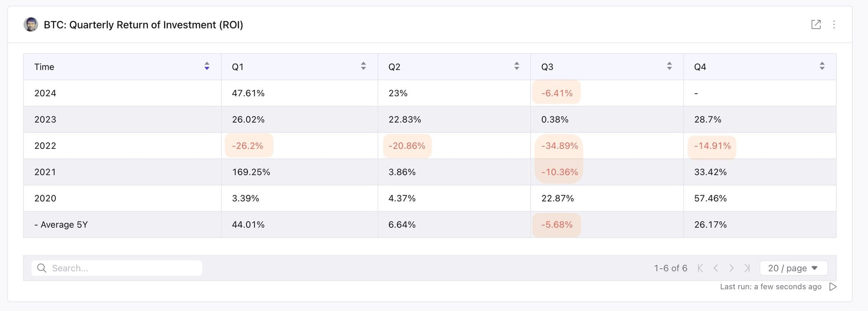Click inside the Search field

tap(117, 268)
